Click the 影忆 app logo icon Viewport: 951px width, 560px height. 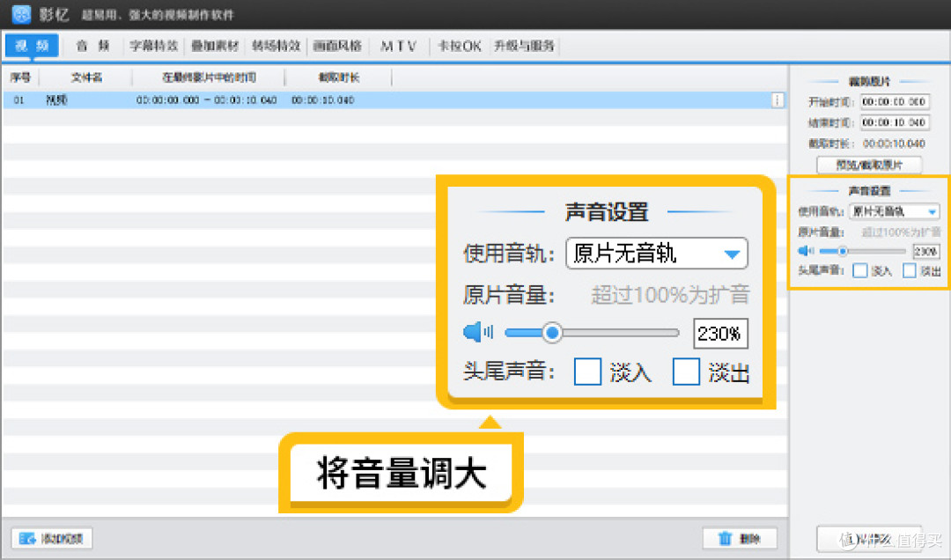pos(21,13)
